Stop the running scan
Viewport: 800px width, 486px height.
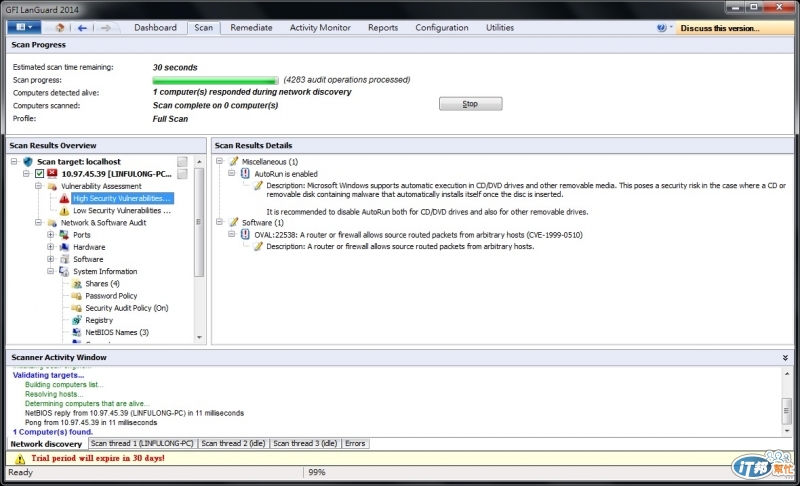coord(470,104)
